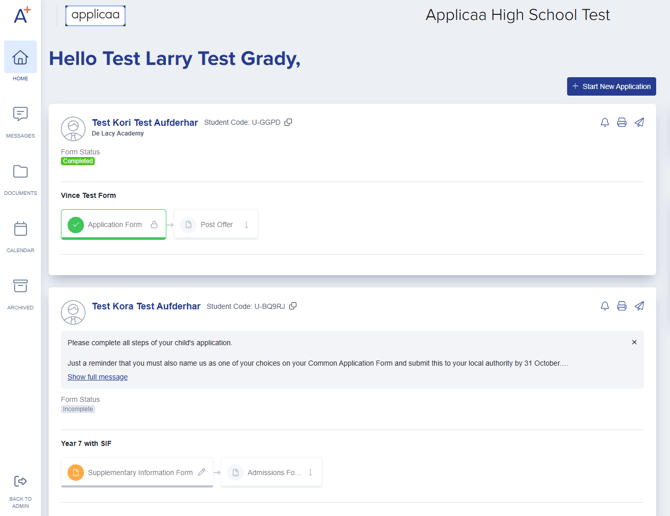Viewport: 670px width, 516px height.
Task: Go to Home tab in sidebar
Action: click(20, 62)
